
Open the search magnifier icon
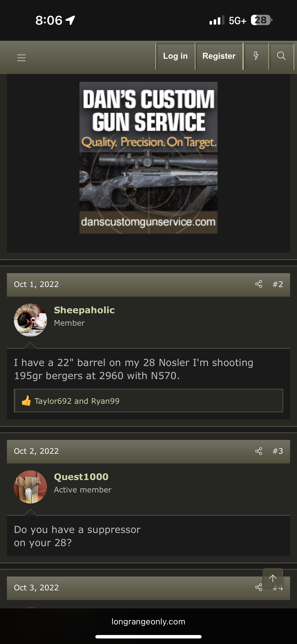(x=282, y=56)
